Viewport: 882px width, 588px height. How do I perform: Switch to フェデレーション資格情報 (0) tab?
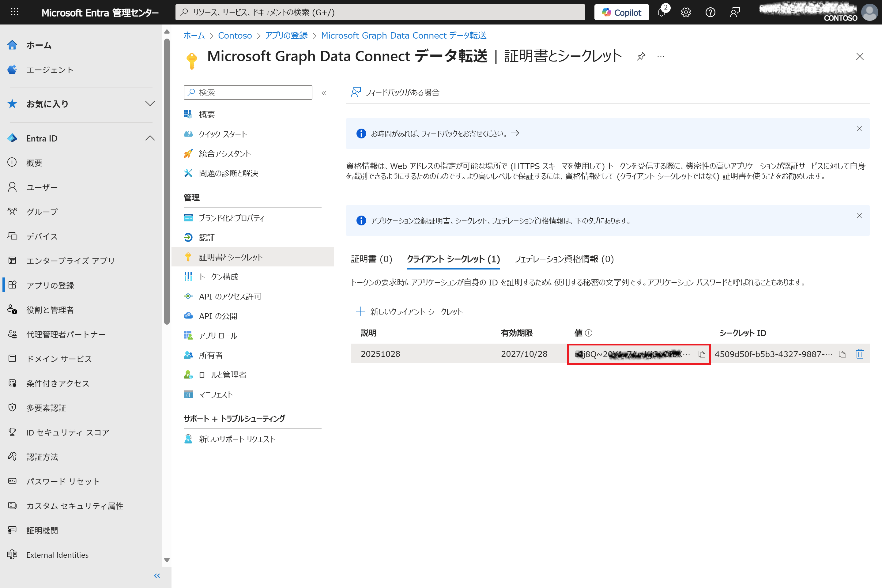click(x=563, y=259)
